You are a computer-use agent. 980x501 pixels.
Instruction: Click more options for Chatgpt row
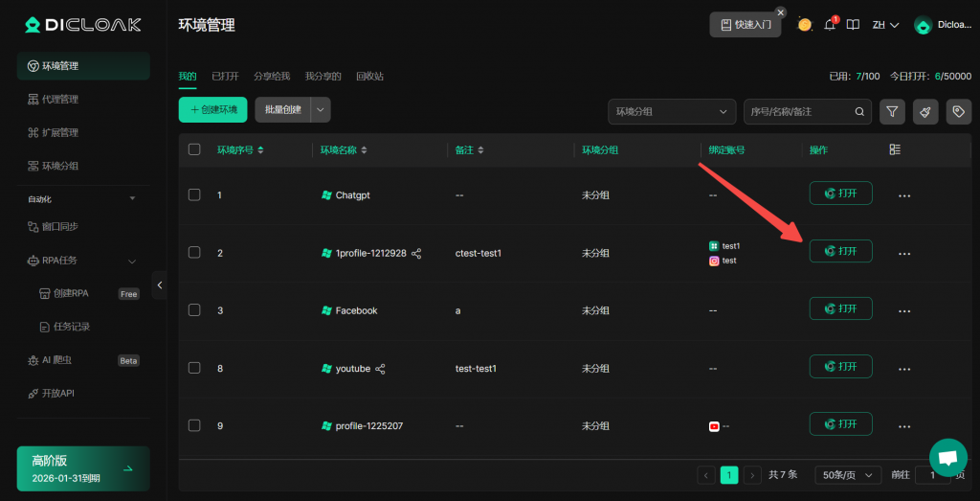(x=904, y=195)
